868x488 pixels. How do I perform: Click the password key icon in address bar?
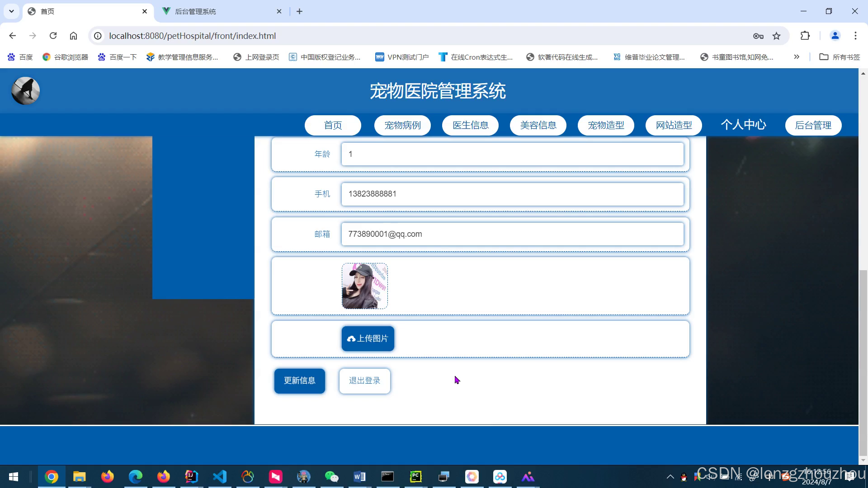click(x=758, y=36)
